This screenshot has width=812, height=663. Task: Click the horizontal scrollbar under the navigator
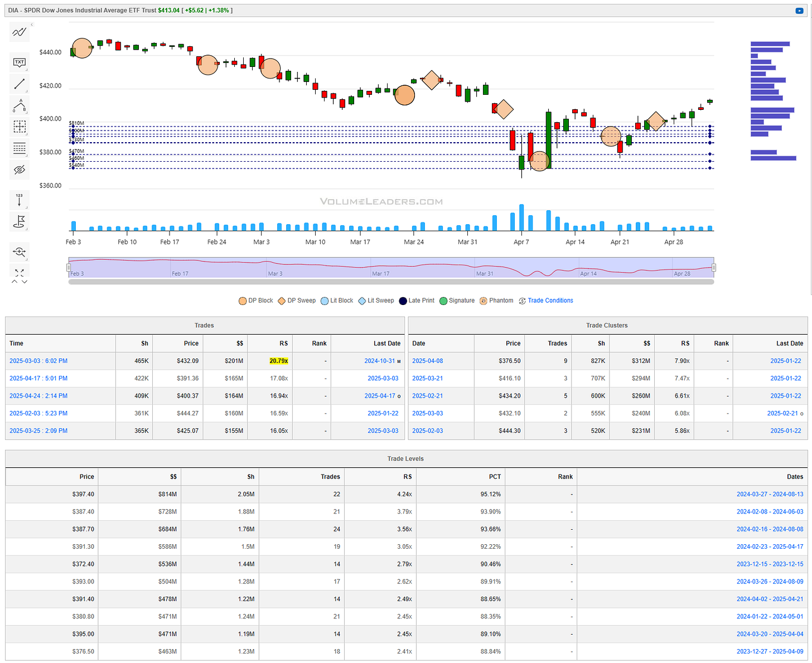391,282
